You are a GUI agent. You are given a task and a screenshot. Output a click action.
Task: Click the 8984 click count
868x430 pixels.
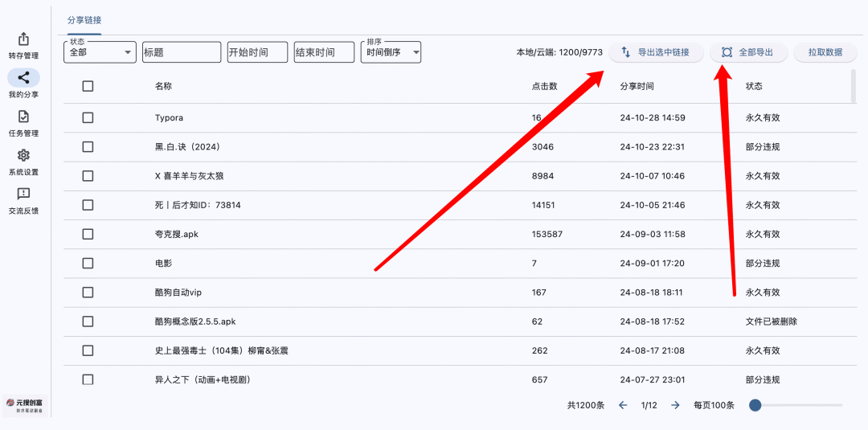coord(542,176)
